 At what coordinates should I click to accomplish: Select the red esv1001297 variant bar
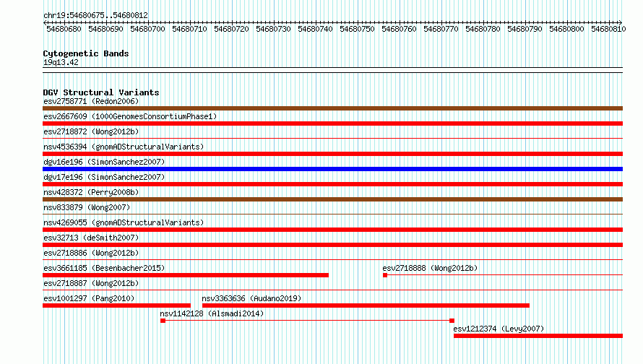(x=116, y=305)
